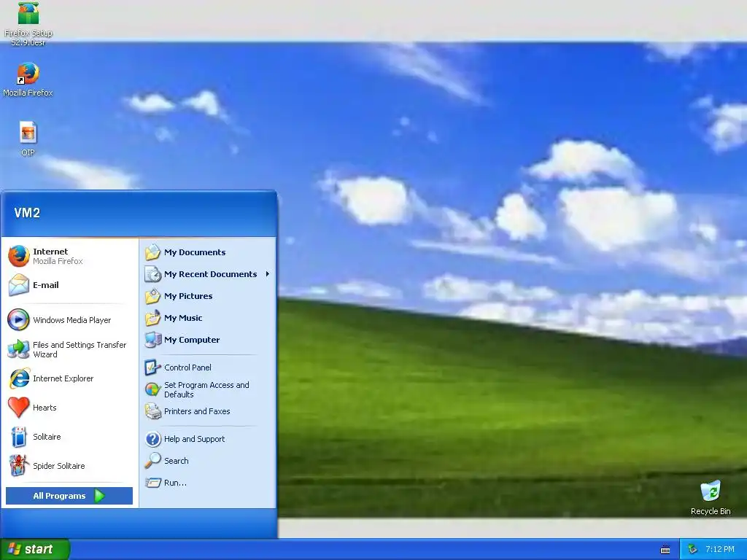
Task: Click the 7:12 PM clock
Action: pos(720,549)
